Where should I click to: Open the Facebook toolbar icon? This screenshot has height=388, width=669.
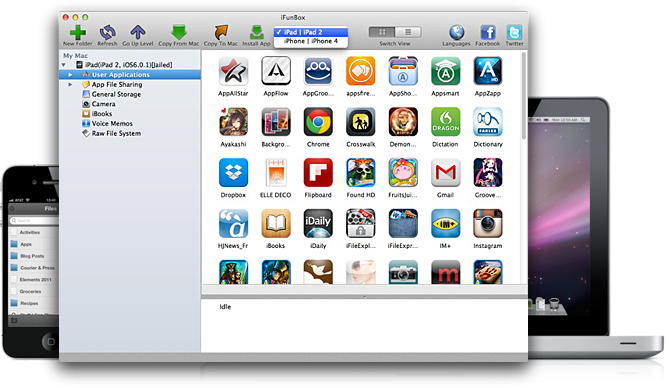pos(488,32)
